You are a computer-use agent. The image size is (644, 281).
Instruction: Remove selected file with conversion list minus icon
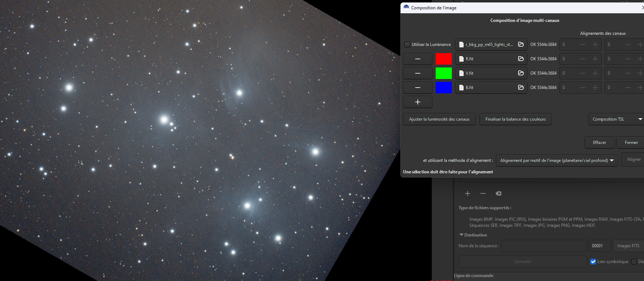click(x=483, y=193)
